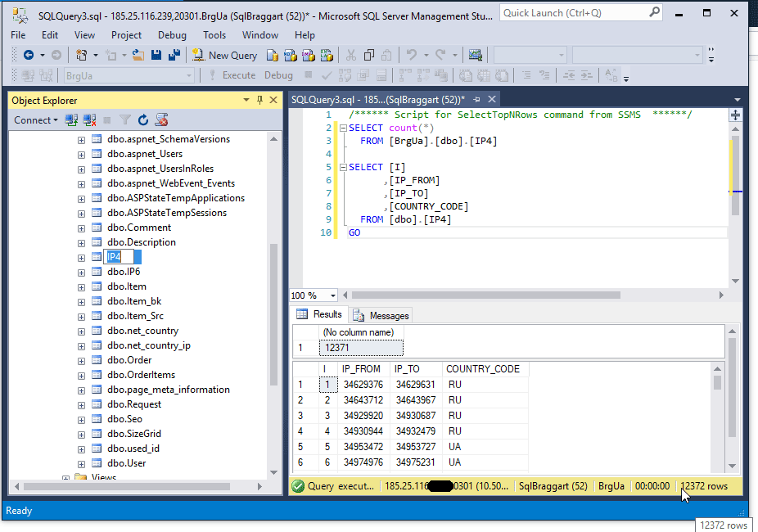Click the New Query button
This screenshot has height=532, width=758.
pyautogui.click(x=224, y=55)
